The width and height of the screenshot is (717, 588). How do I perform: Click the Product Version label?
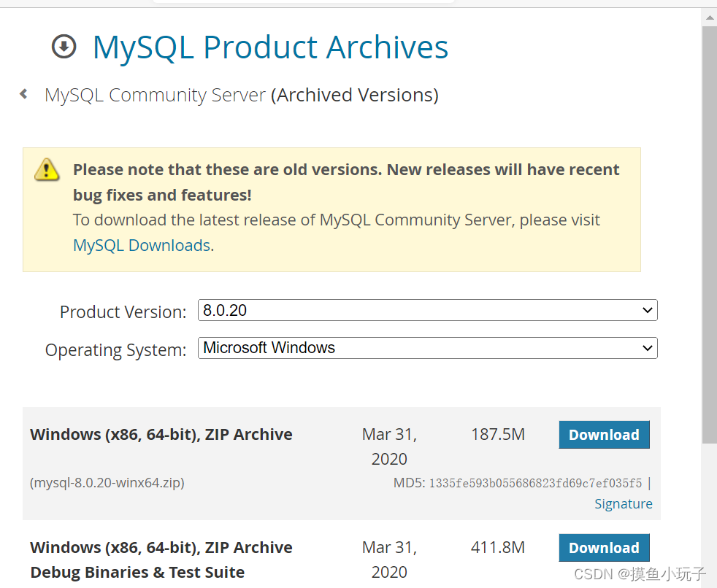(x=123, y=312)
